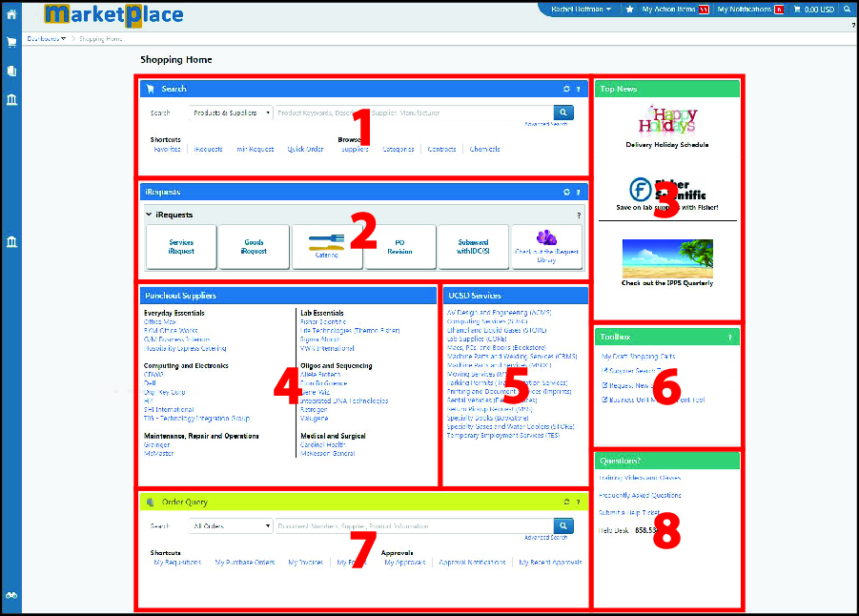Open the All Orders dropdown
The image size is (859, 616).
click(231, 526)
